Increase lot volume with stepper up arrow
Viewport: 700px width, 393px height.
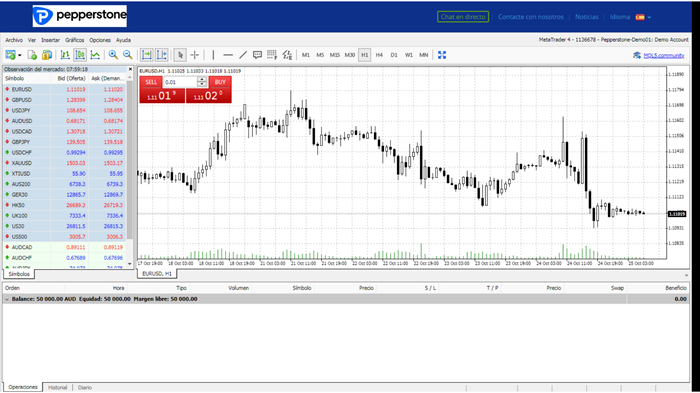(202, 79)
